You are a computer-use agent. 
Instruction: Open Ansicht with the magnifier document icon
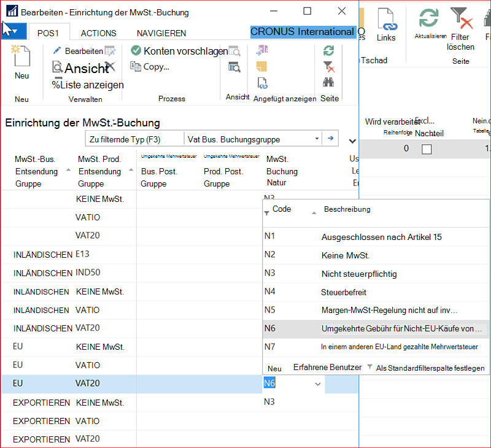(x=57, y=68)
